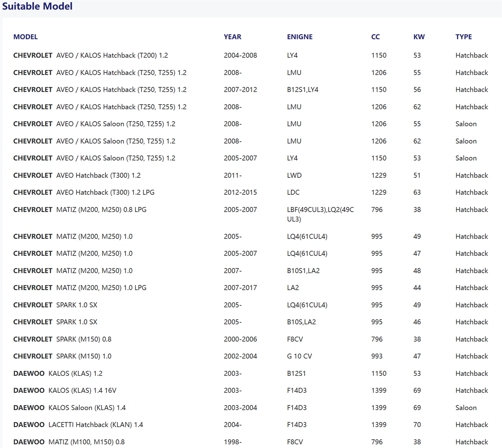
Task: Click engine LDC cell
Action: [293, 192]
